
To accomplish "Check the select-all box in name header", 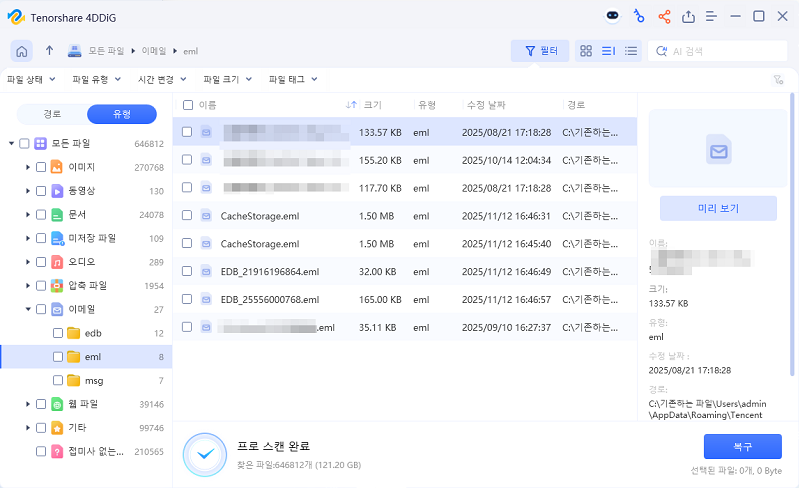I will (188, 105).
